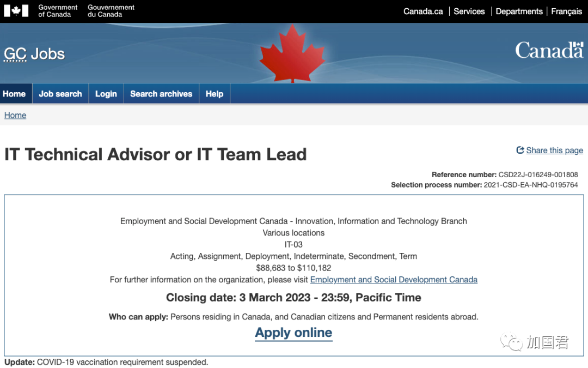Viewport: 588px width, 368px height.
Task: Visit Employment and Social Development Canada link
Action: [394, 280]
